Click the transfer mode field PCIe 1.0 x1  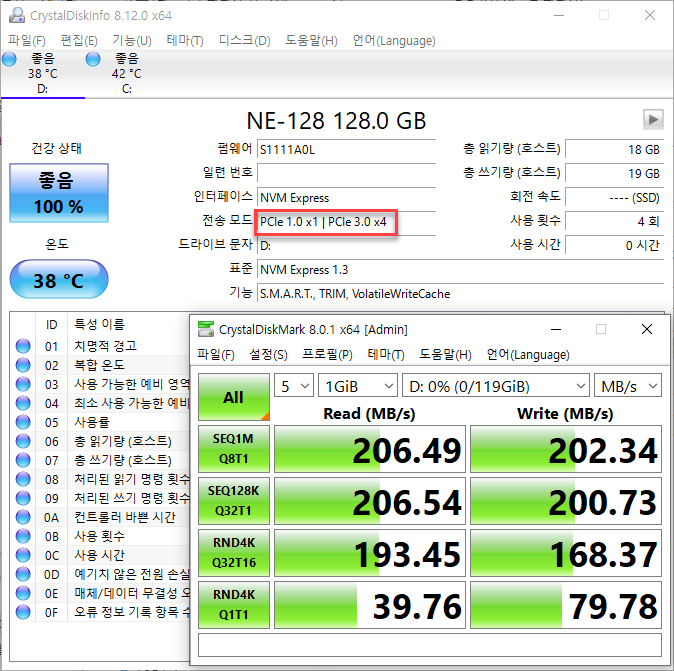(x=346, y=222)
